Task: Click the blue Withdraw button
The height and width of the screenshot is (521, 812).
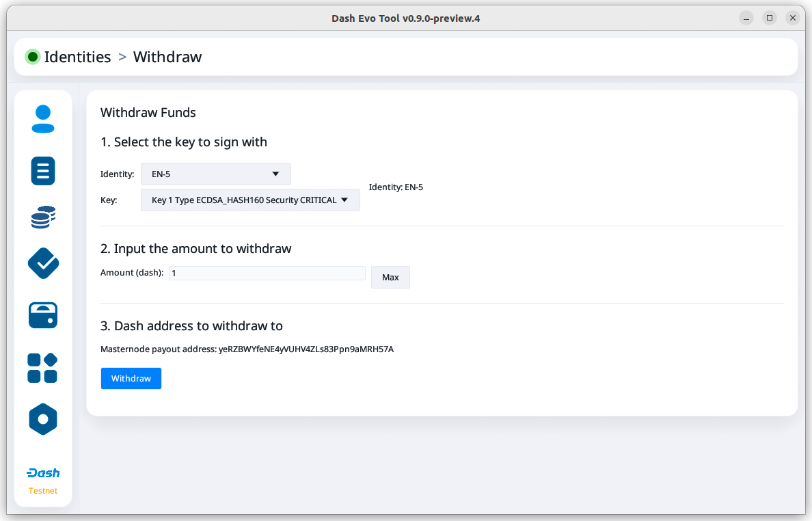Action: pos(131,378)
